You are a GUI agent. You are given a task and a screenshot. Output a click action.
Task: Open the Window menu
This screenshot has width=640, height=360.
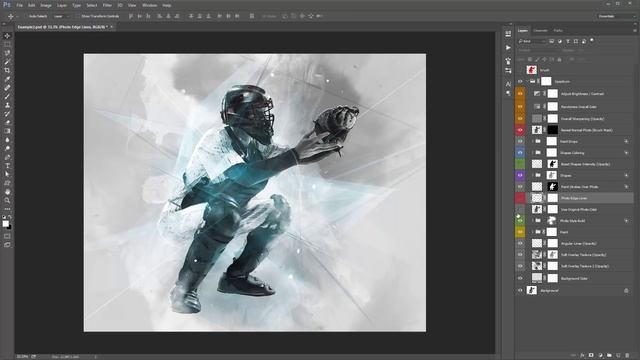pyautogui.click(x=149, y=5)
